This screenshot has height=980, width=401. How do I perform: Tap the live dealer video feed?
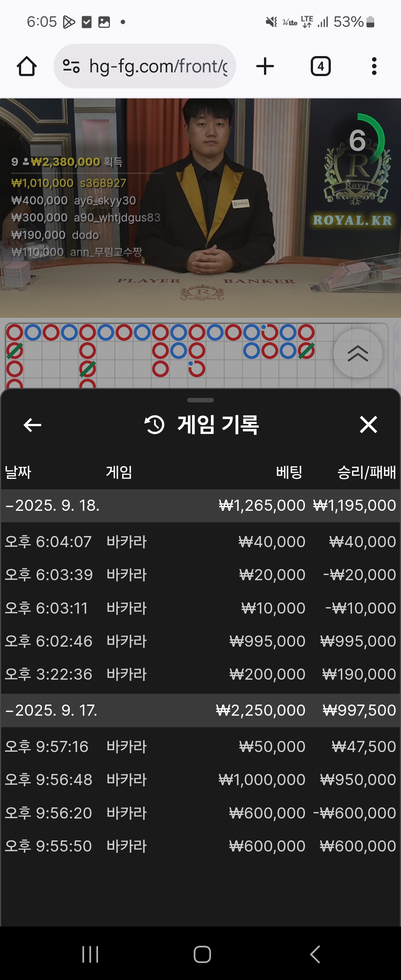pyautogui.click(x=200, y=208)
